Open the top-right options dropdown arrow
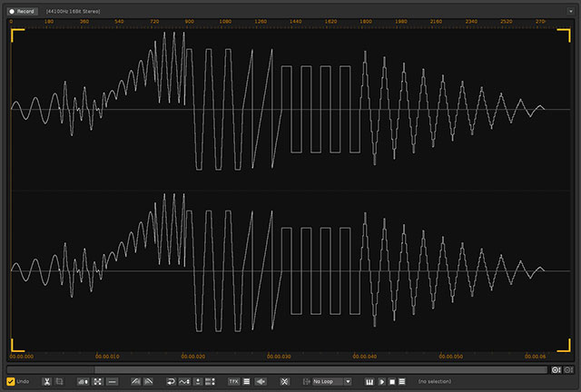 [571, 12]
